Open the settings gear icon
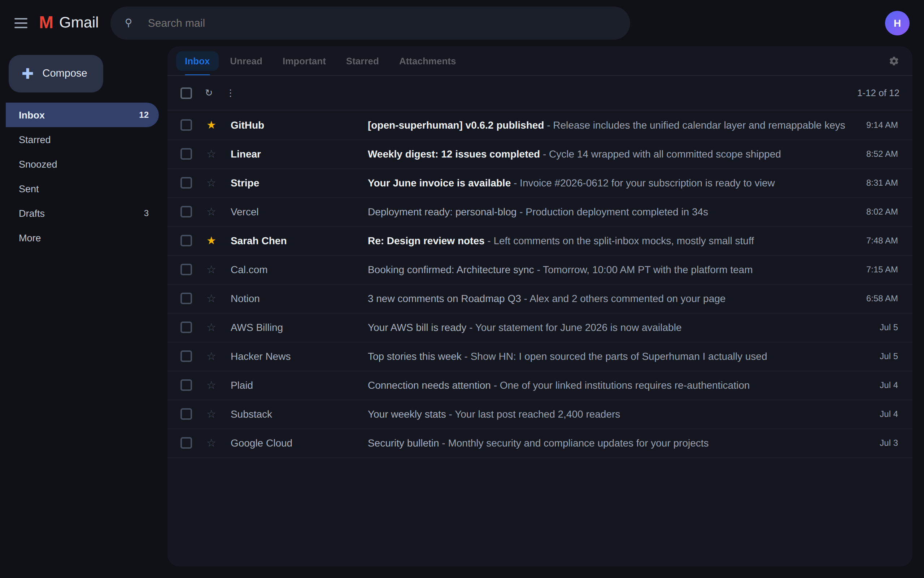Image resolution: width=924 pixels, height=578 pixels. coord(893,61)
